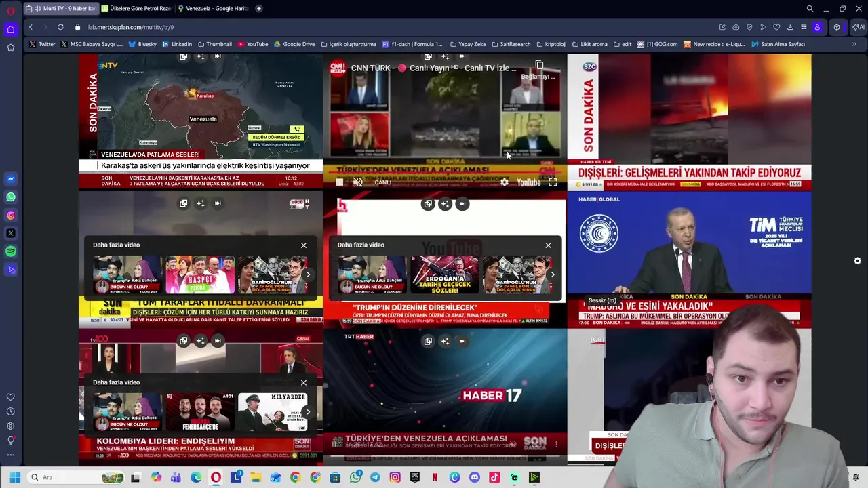The image size is (868, 488).
Task: Click the skip-next icon on TRT Haber tile
Action: (x=462, y=341)
